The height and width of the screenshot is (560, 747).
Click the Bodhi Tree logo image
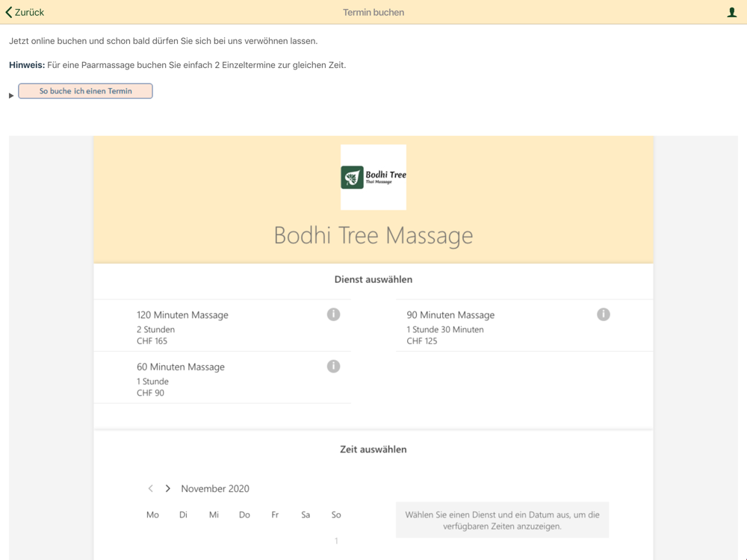tap(373, 177)
